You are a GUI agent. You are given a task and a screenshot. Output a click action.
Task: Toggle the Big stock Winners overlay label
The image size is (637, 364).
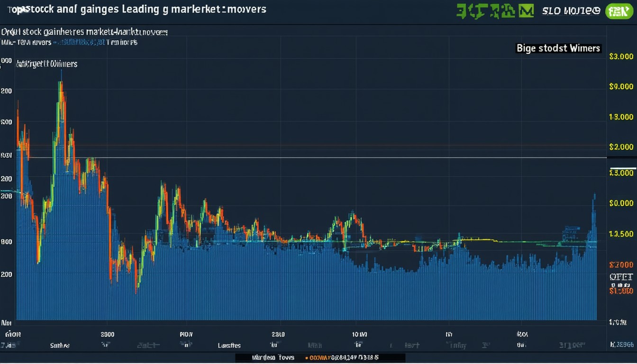558,48
